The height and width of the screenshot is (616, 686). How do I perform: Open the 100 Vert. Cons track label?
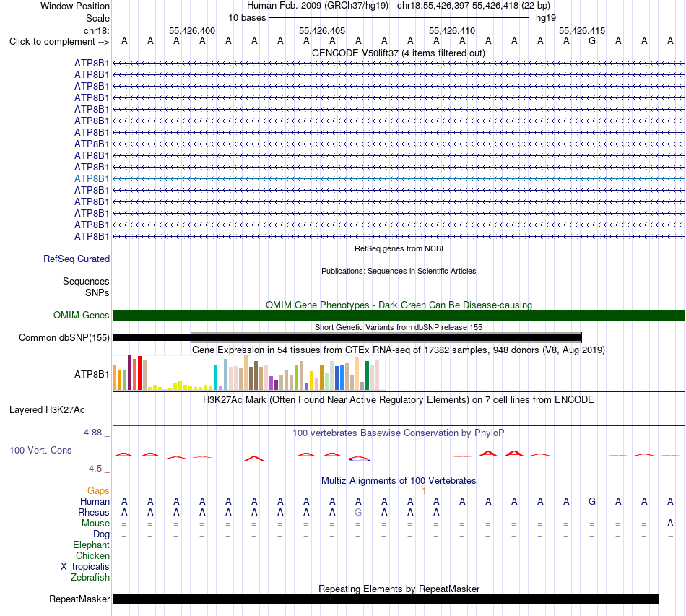[x=40, y=450]
